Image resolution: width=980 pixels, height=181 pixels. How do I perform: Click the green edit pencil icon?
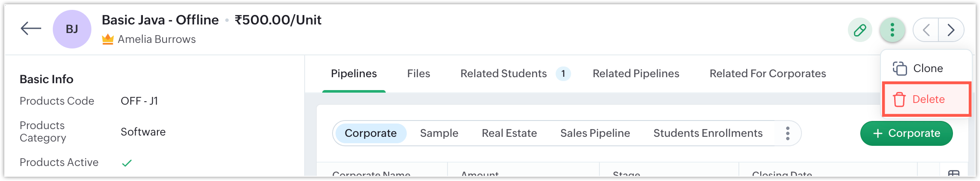pos(860,30)
